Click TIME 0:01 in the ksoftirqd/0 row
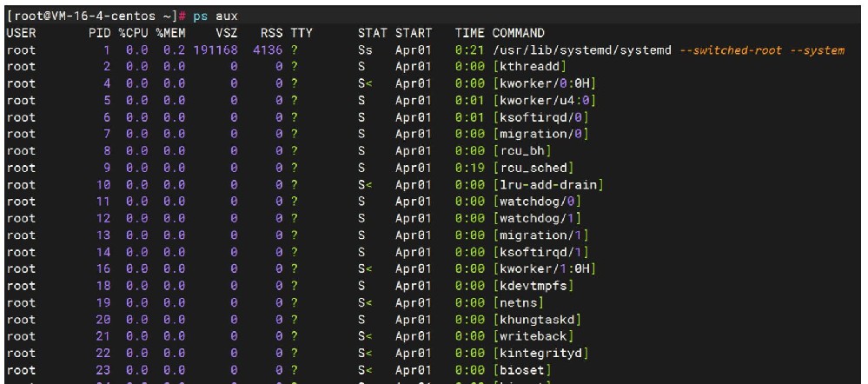 coord(469,117)
